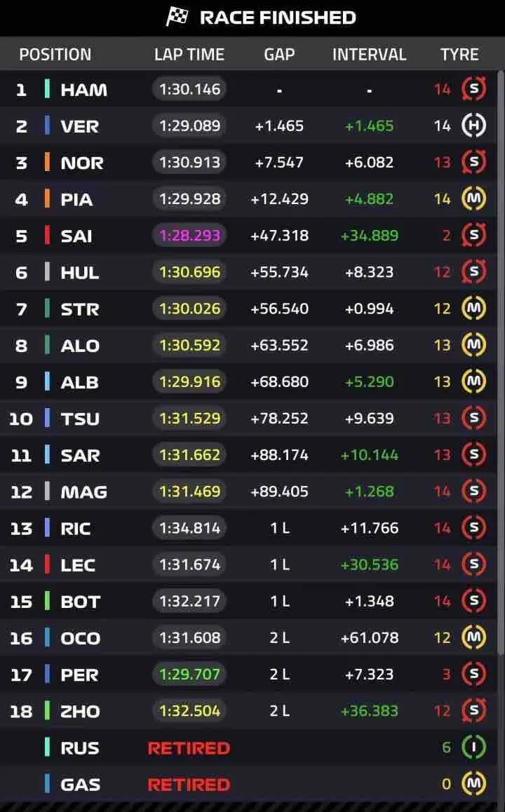Click Russell's intermediate tyre icon
This screenshot has width=505, height=812.
pyautogui.click(x=473, y=747)
